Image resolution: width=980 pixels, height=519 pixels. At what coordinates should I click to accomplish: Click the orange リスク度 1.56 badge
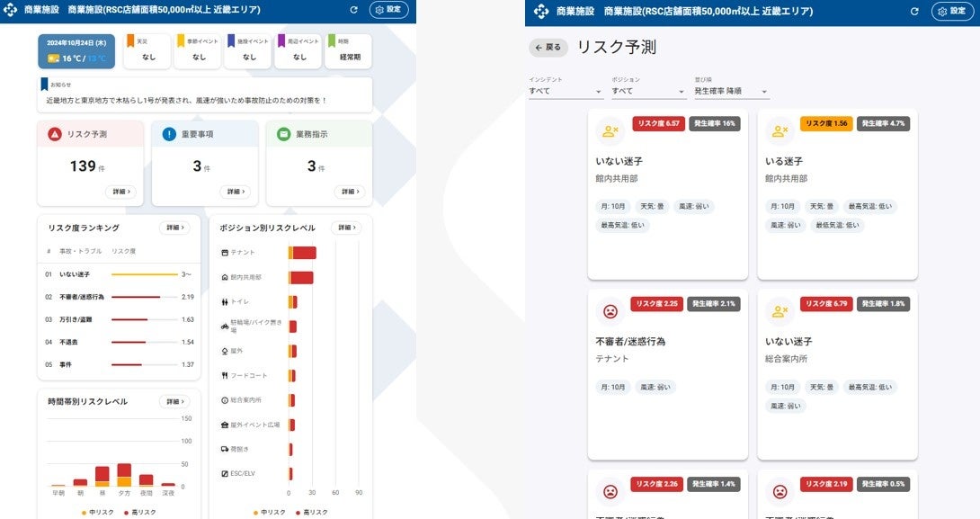[x=826, y=124]
